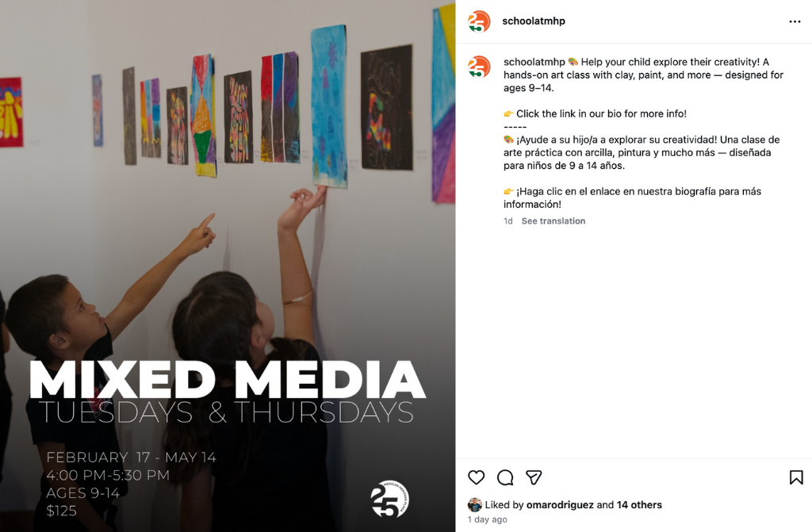
Task: Open comments via speech bubble icon
Action: click(x=505, y=477)
